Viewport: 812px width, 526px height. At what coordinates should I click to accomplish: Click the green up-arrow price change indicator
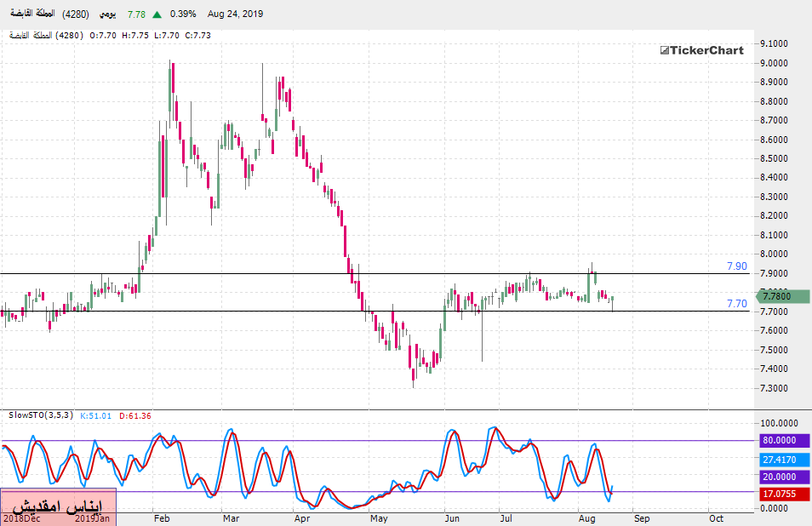pos(158,14)
